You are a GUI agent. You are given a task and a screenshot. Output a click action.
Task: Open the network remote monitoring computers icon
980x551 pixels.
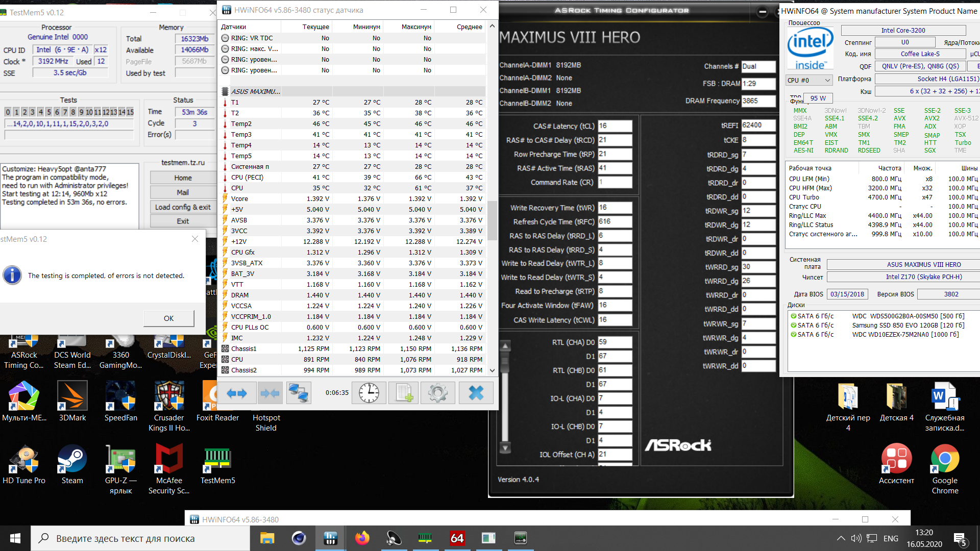299,393
